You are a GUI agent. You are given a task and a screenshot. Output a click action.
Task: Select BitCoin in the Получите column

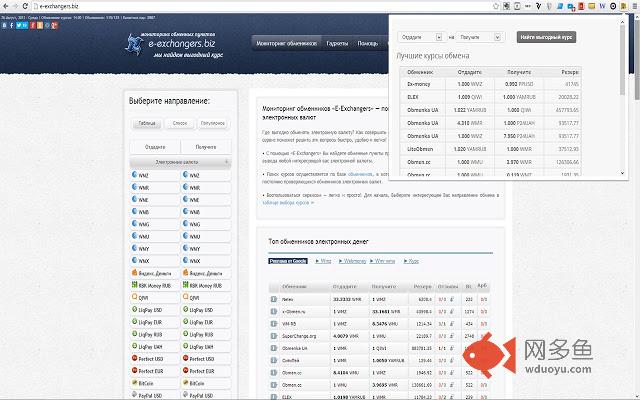[x=206, y=383]
